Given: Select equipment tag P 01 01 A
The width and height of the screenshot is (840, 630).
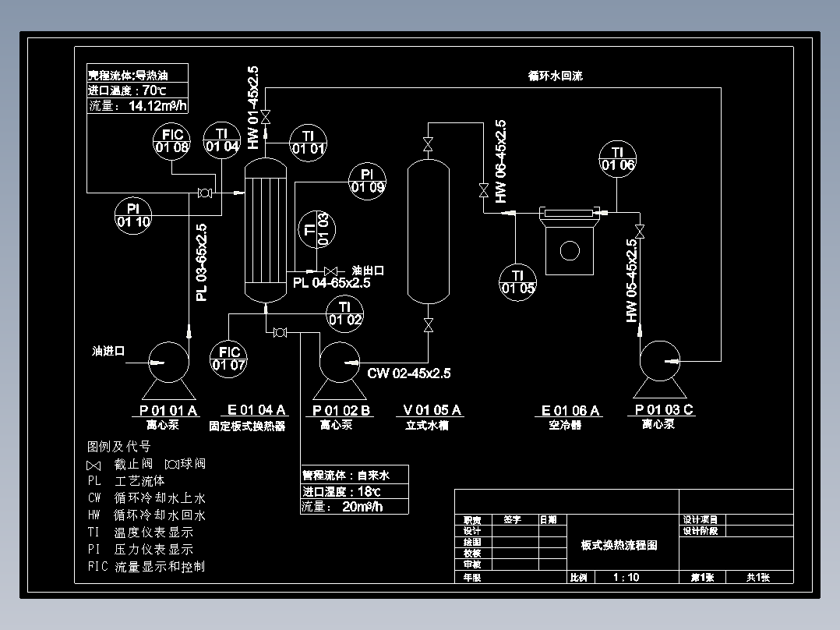Looking at the screenshot, I should (x=168, y=411).
